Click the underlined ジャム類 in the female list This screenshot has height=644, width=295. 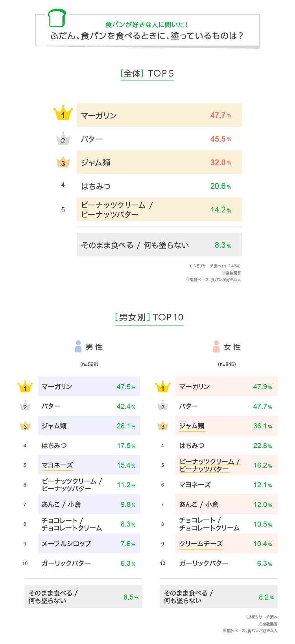click(192, 426)
